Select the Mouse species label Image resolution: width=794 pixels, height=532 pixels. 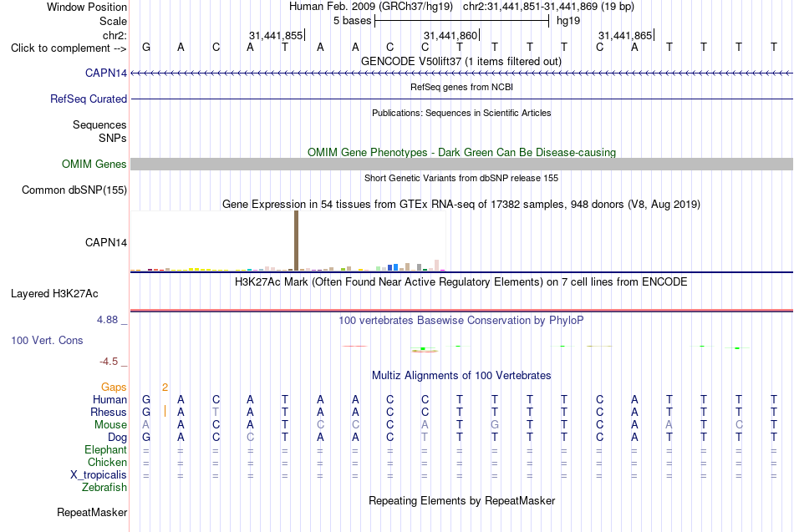110,425
